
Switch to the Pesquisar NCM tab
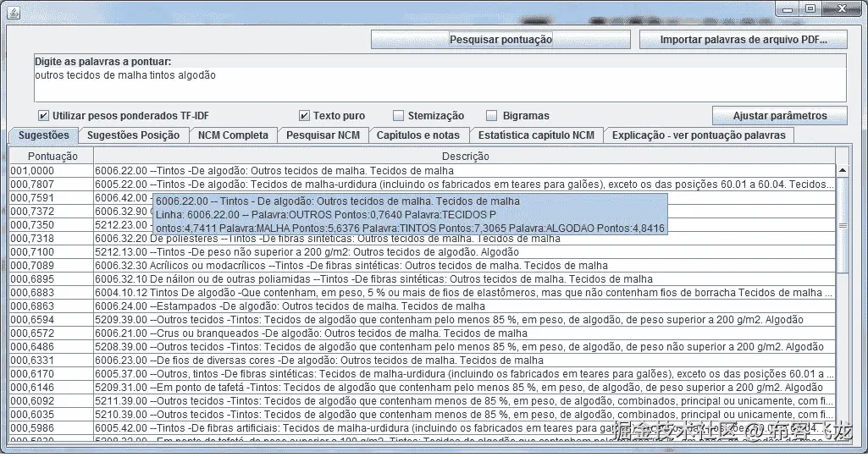[x=323, y=135]
